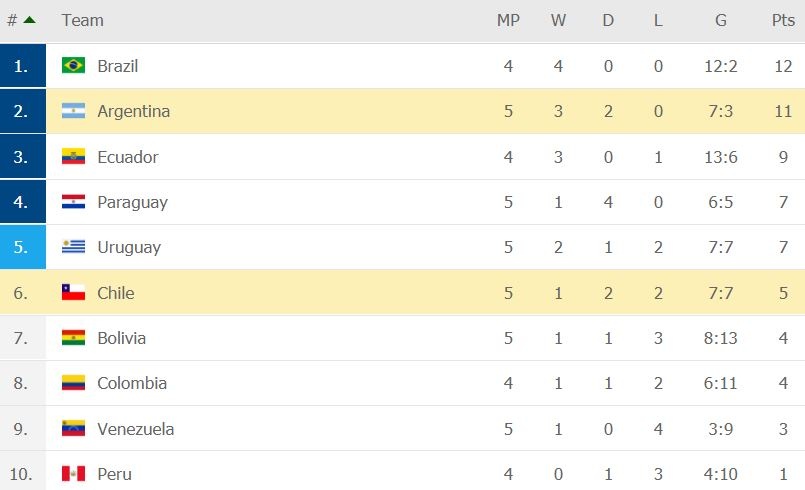Sort standings by Pts column header
The height and width of the screenshot is (490, 805).
point(783,20)
